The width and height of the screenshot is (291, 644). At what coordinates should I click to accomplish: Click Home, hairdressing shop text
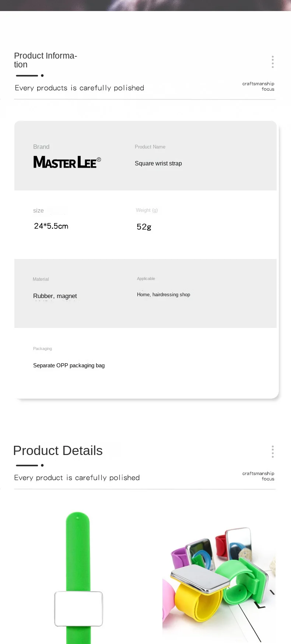point(164,294)
